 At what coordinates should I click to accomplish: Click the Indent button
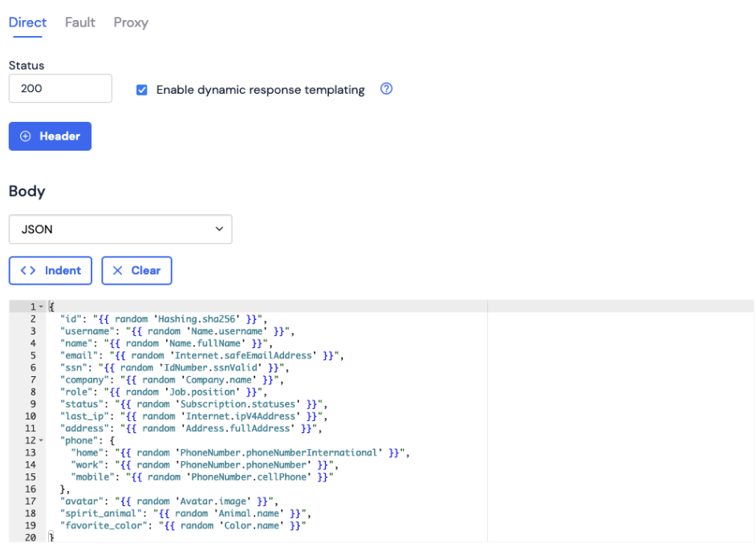click(51, 271)
